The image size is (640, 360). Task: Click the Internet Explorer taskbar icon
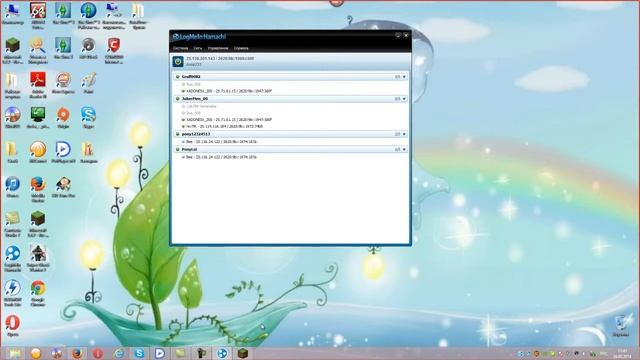point(119,353)
